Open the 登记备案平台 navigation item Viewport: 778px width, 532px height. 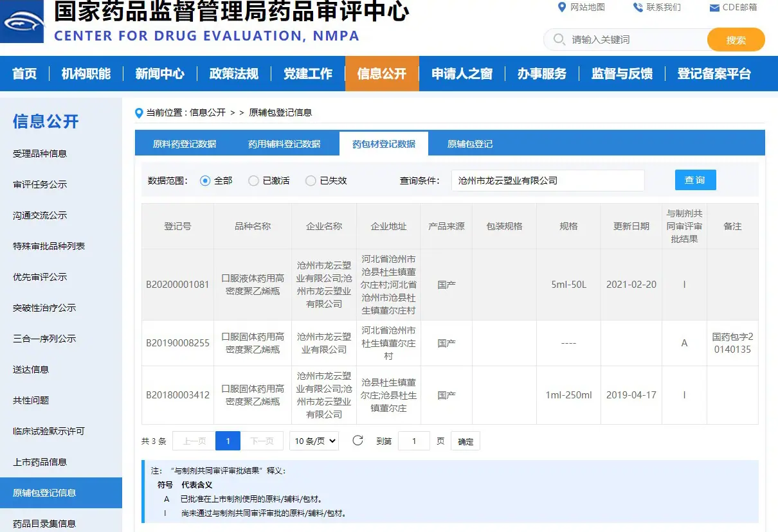point(714,74)
